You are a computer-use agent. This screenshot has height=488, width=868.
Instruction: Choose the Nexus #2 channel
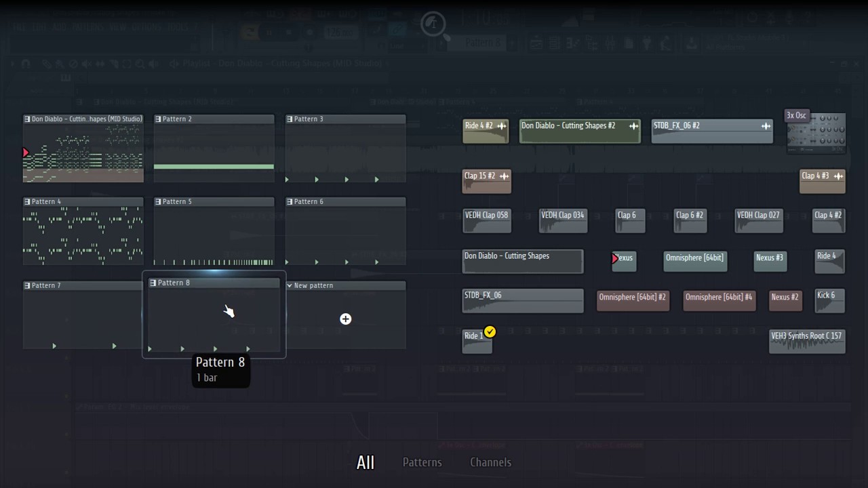(x=785, y=301)
